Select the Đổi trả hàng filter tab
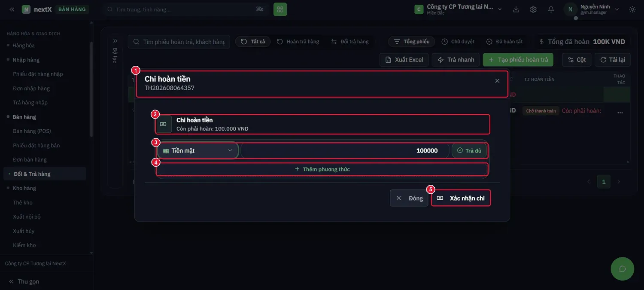 (350, 42)
